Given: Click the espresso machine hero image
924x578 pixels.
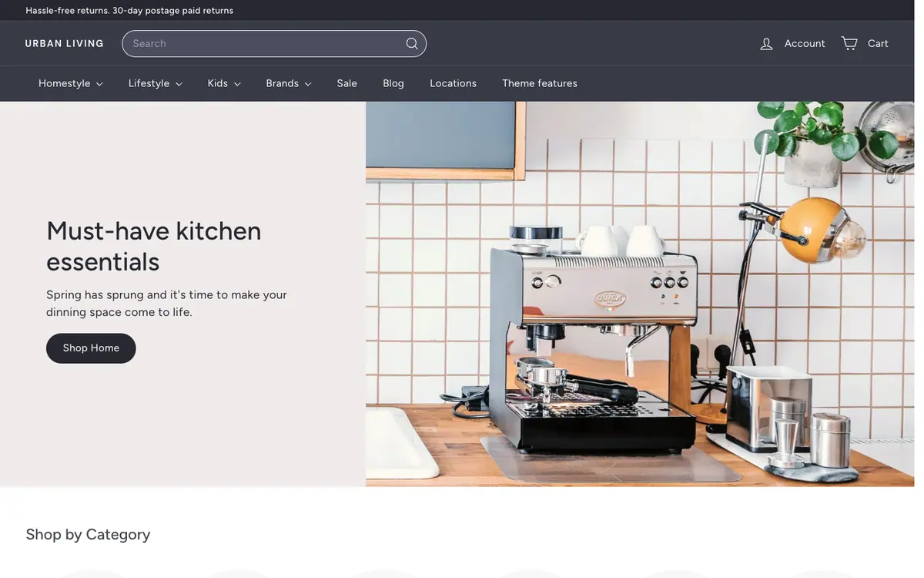Looking at the screenshot, I should [x=640, y=294].
